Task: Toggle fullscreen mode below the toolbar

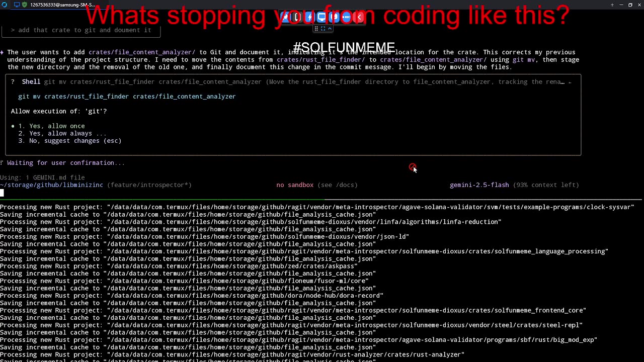Action: pos(323,29)
